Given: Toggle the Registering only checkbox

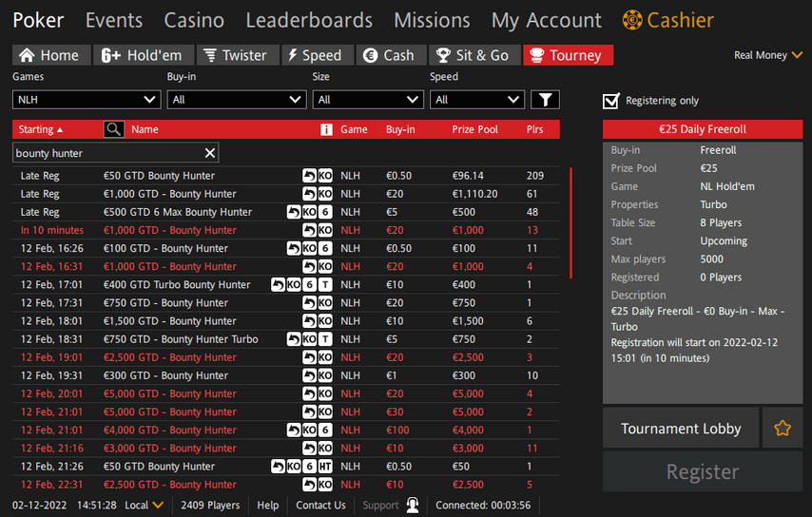Looking at the screenshot, I should point(611,101).
